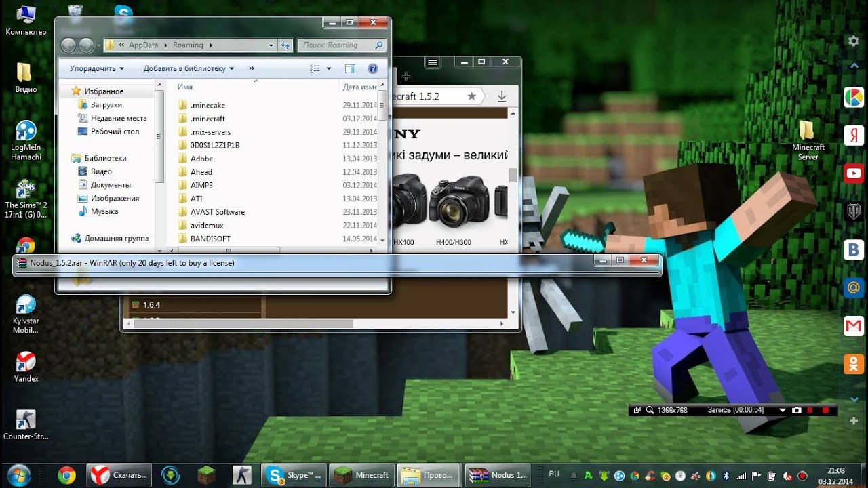868x488 pixels.
Task: Bookmark page with star in browser
Action: 471,96
